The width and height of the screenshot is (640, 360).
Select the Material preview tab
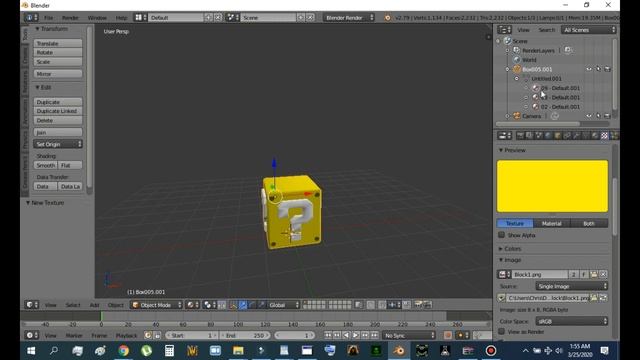tap(551, 223)
